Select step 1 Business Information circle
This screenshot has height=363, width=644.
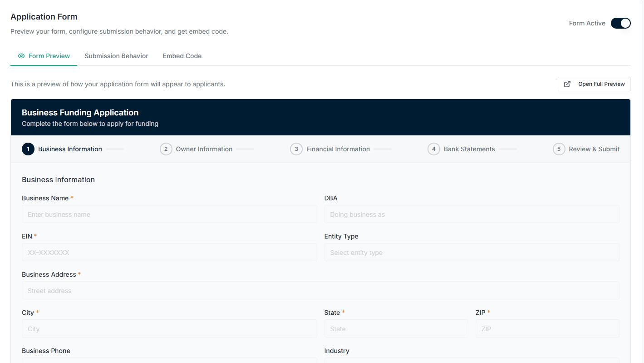click(x=28, y=149)
